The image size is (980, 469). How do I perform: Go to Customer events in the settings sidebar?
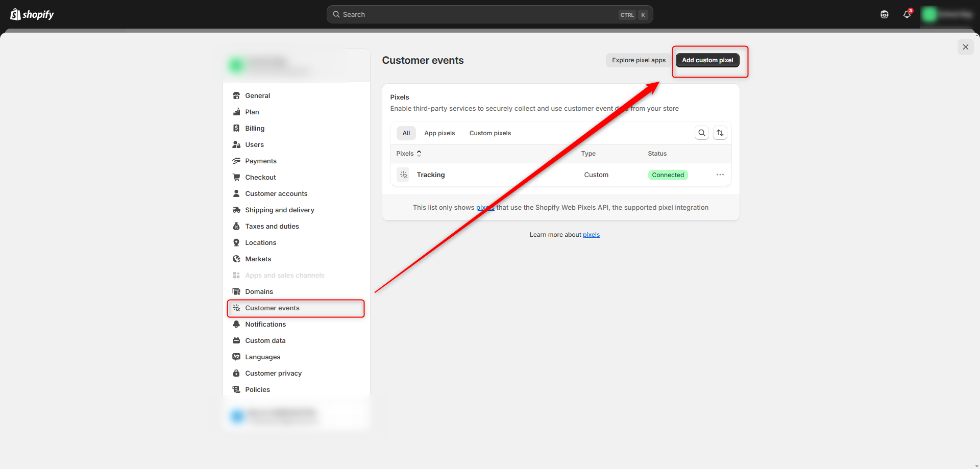pyautogui.click(x=272, y=308)
